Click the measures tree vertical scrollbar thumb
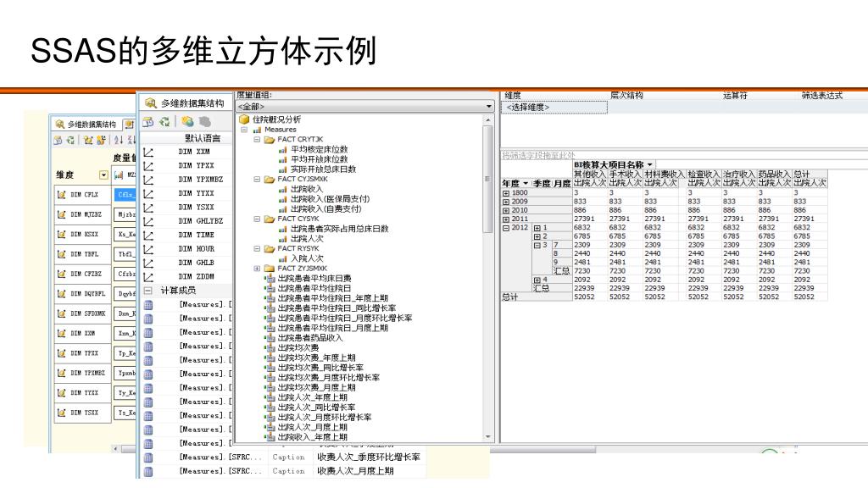This screenshot has width=868, height=488. tap(487, 178)
